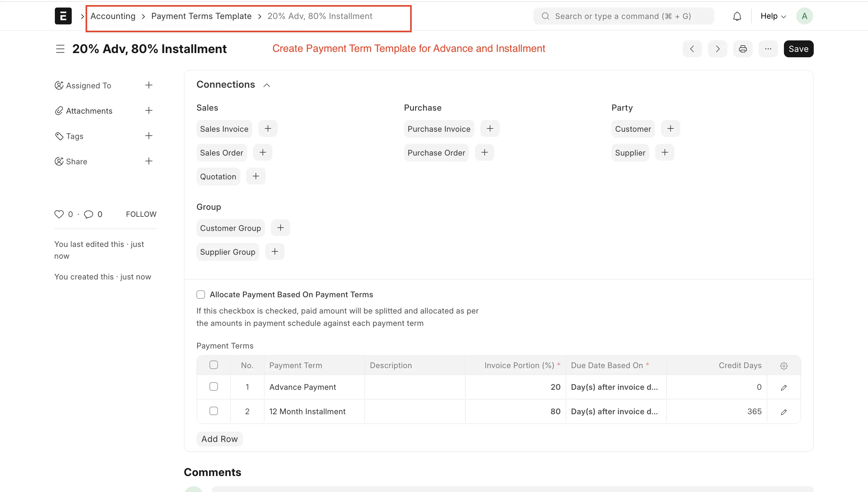
Task: Create new Sales Order with plus
Action: pyautogui.click(x=263, y=153)
